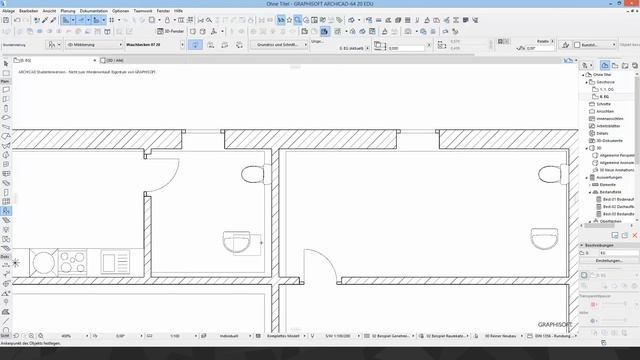Select the Marquee tool in the toolbox

[x=6, y=73]
